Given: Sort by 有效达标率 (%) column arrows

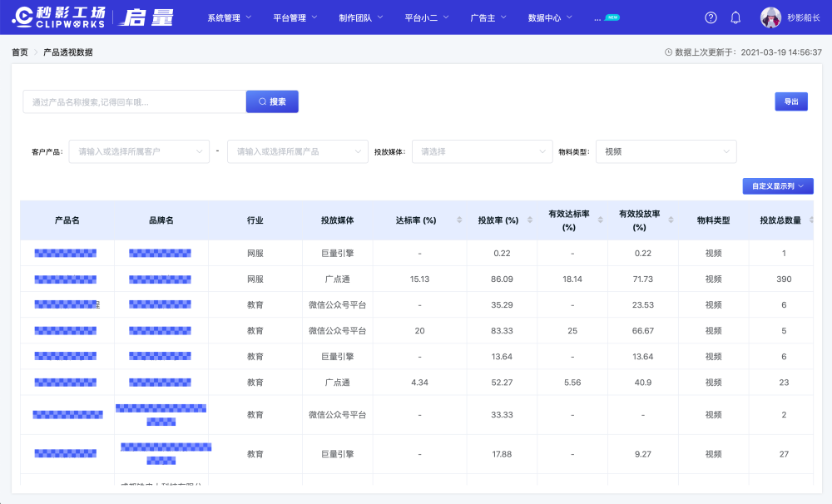Looking at the screenshot, I should point(600,220).
